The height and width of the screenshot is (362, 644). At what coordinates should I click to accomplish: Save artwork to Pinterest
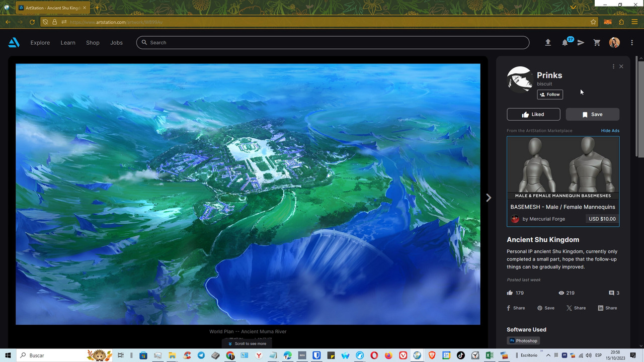click(x=546, y=308)
